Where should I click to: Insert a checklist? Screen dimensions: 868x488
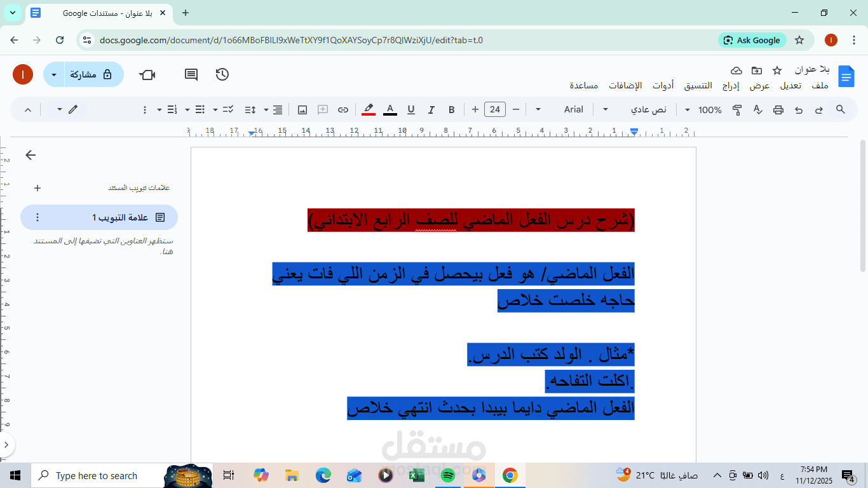(x=228, y=110)
